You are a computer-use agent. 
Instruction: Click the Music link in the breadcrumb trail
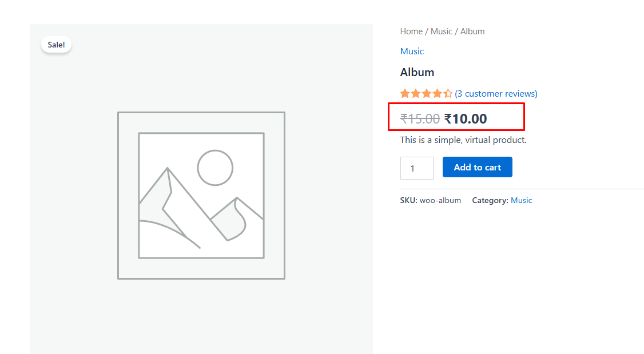(x=442, y=31)
